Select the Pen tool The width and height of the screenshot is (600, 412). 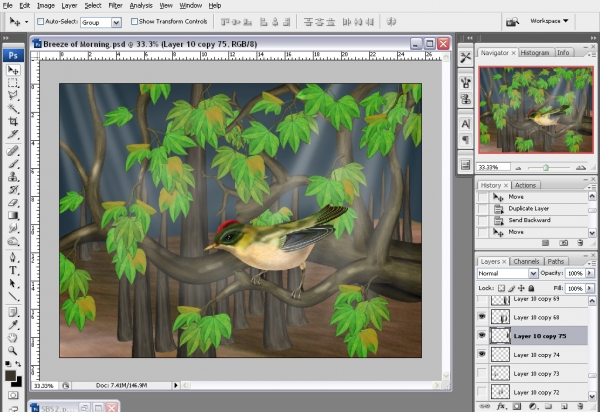(13, 257)
